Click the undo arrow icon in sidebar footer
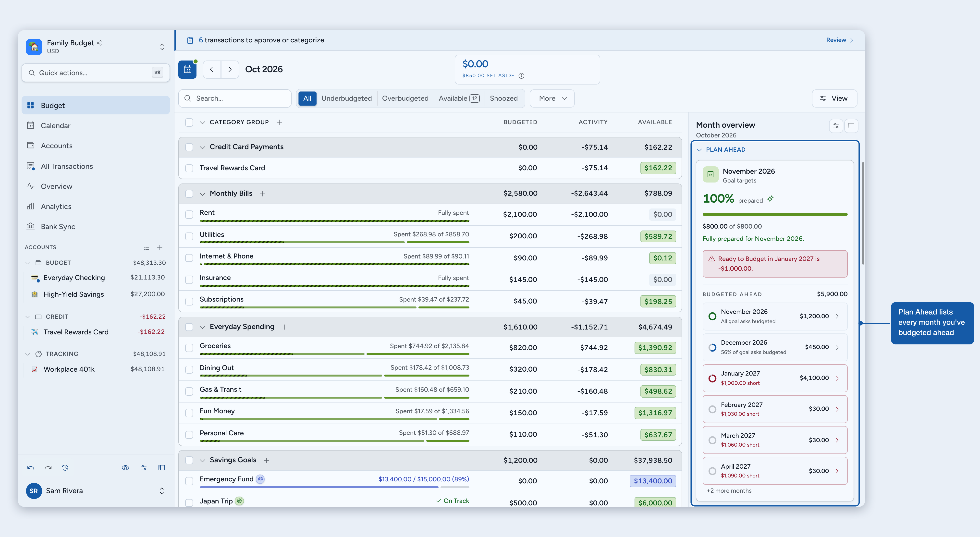The width and height of the screenshot is (980, 537). 31,468
